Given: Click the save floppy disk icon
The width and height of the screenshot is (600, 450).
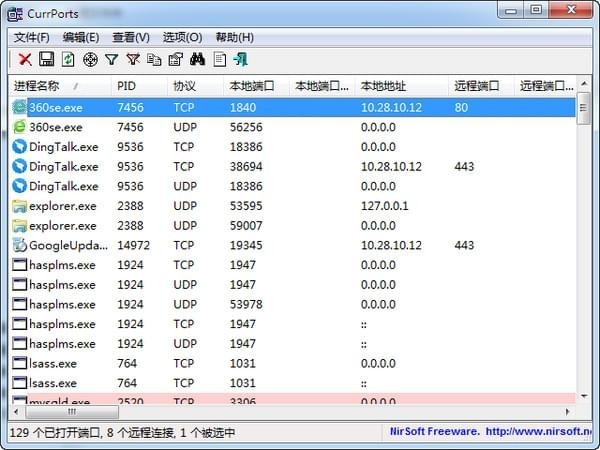Looking at the screenshot, I should click(x=46, y=59).
